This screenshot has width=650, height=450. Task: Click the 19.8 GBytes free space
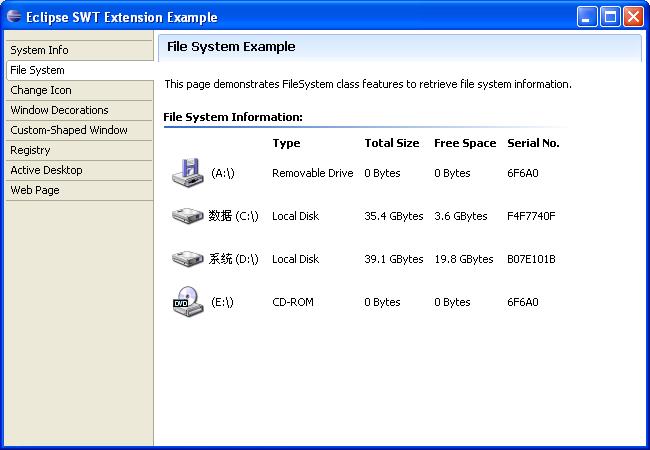click(464, 259)
